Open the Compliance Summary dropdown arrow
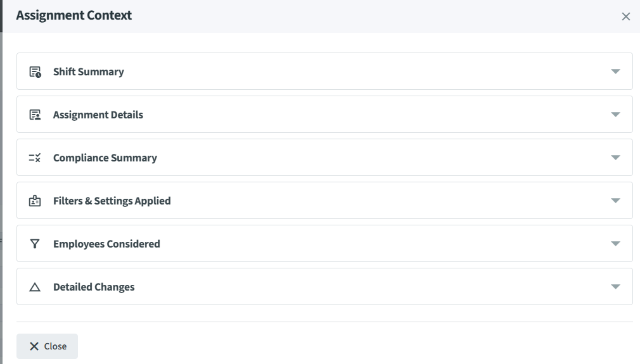Screen dimensions: 640x364 (x=615, y=158)
